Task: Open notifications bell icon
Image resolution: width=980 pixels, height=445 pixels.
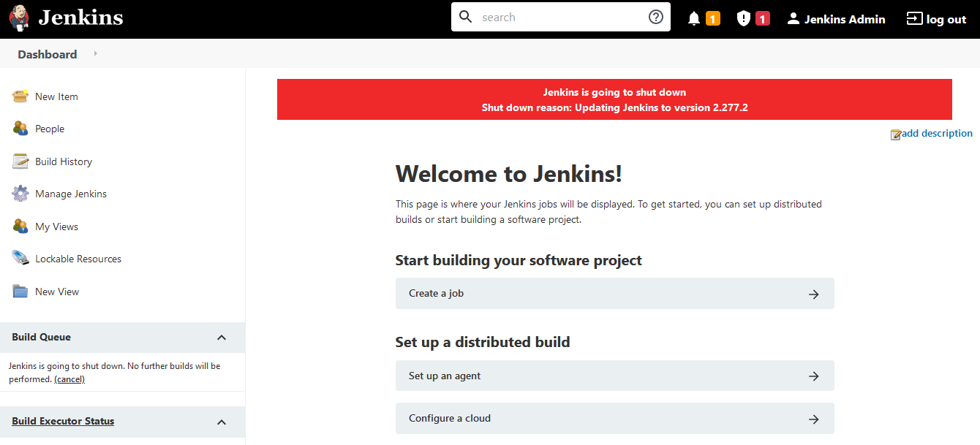Action: coord(694,19)
